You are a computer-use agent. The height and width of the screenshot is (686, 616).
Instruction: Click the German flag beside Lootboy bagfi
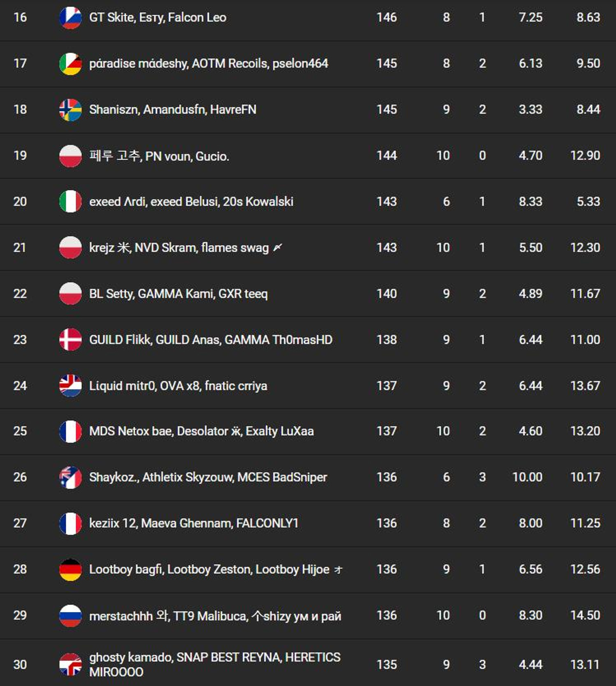click(70, 570)
